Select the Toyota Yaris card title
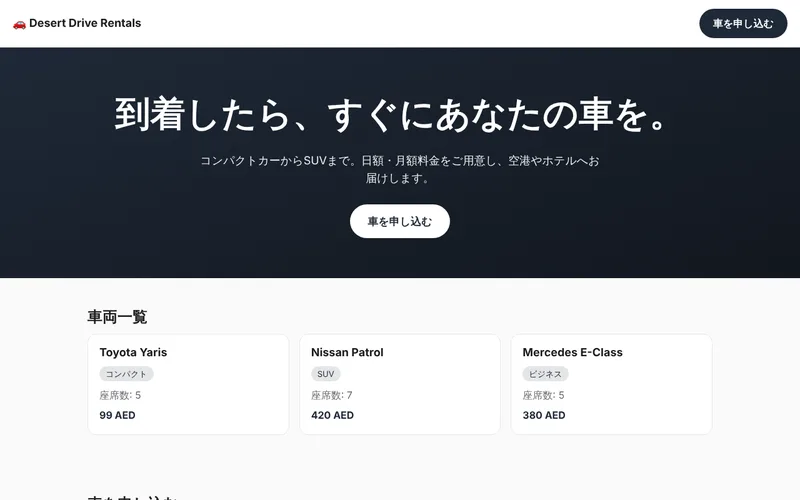 tap(133, 353)
